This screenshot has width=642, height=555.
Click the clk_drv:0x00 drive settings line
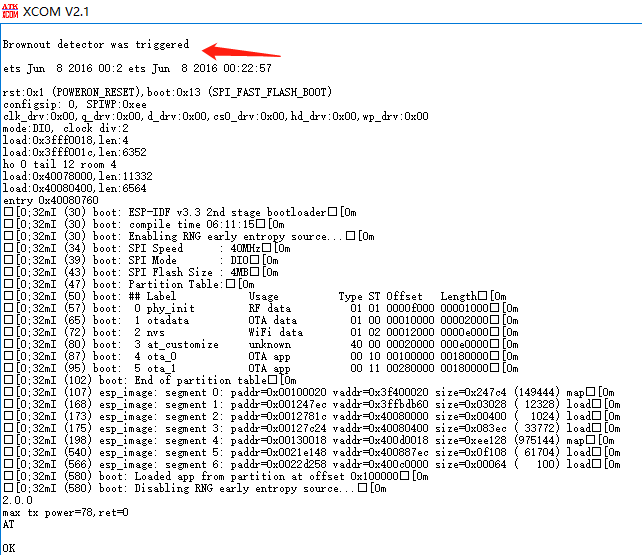(x=215, y=116)
